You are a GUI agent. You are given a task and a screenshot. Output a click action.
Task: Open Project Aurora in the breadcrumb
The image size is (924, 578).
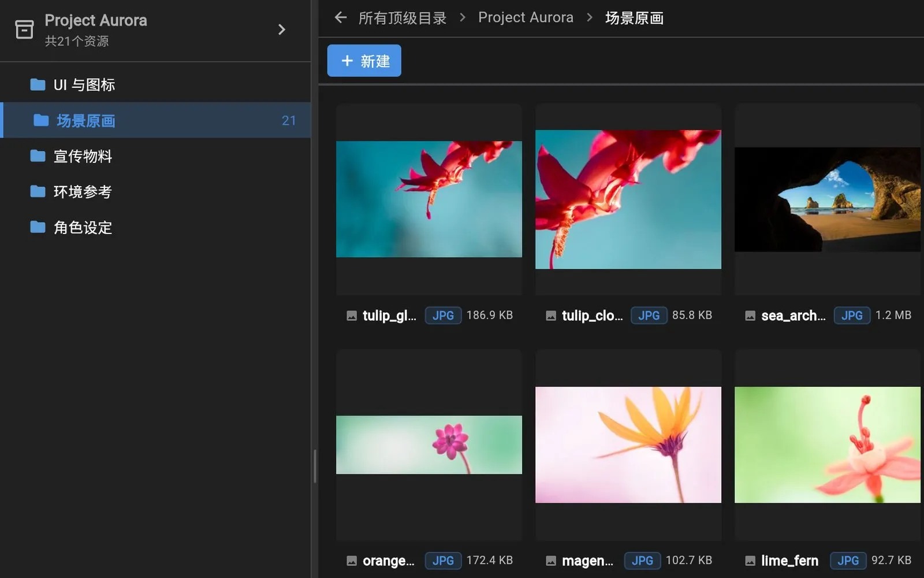tap(526, 18)
